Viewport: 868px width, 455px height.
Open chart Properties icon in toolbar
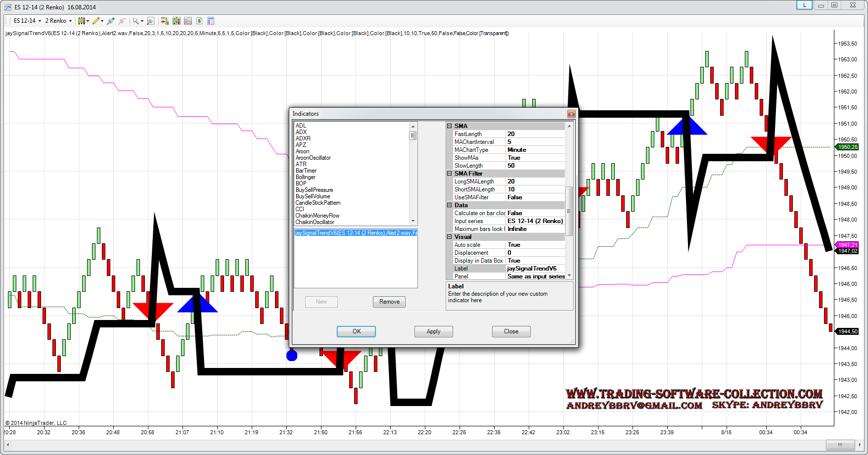211,21
